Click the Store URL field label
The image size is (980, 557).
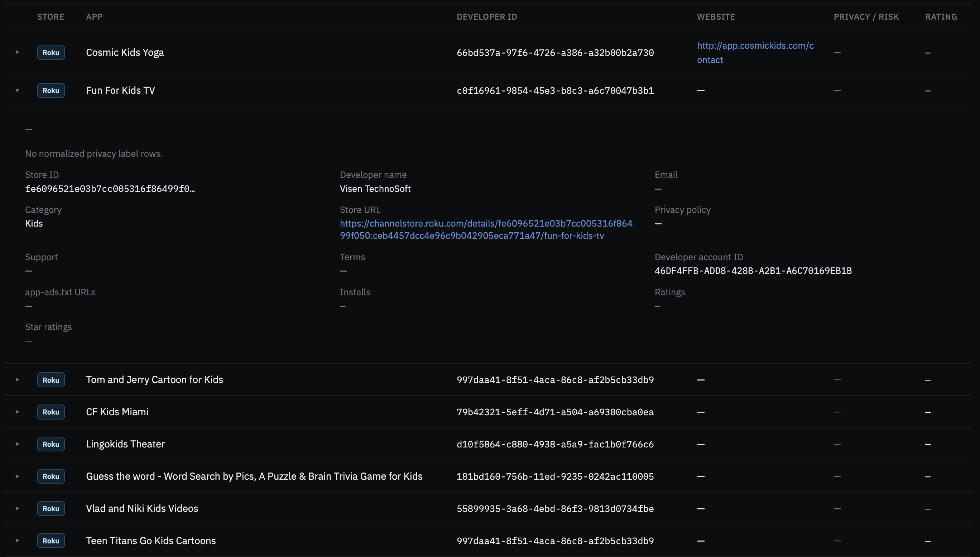[x=360, y=210]
